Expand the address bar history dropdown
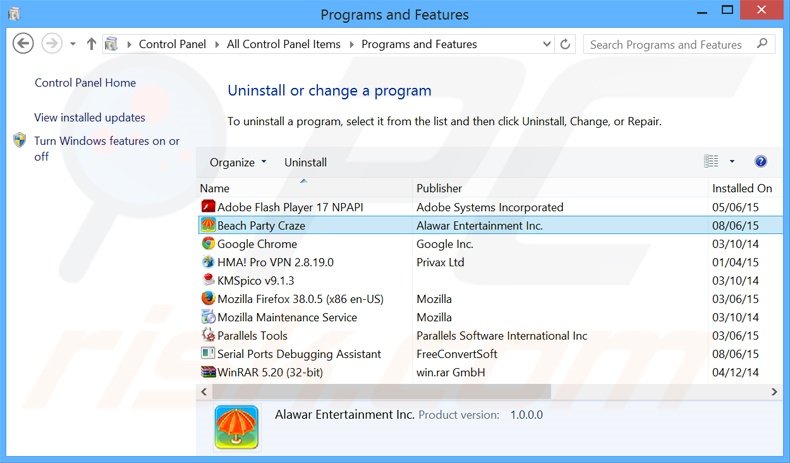Image resolution: width=790 pixels, height=463 pixels. [547, 44]
